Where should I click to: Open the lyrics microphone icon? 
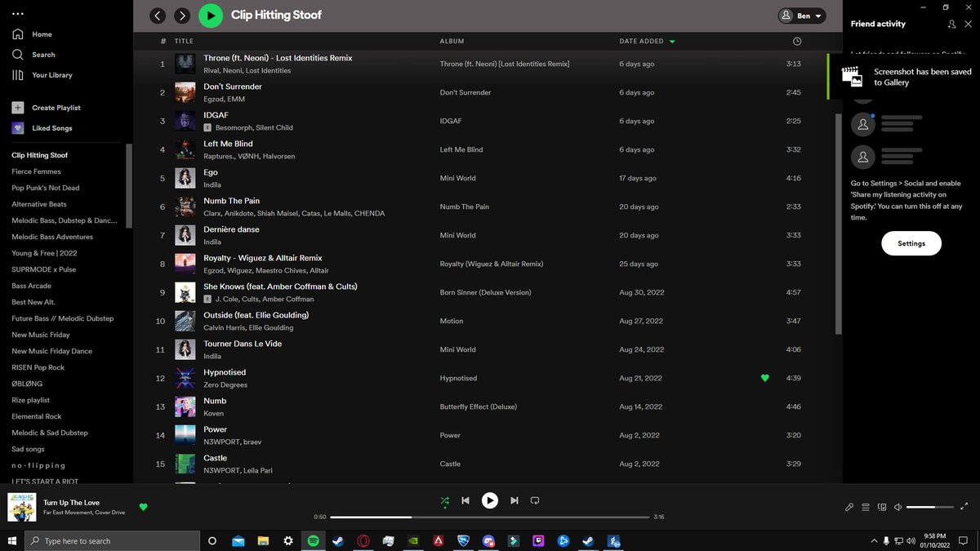[849, 507]
